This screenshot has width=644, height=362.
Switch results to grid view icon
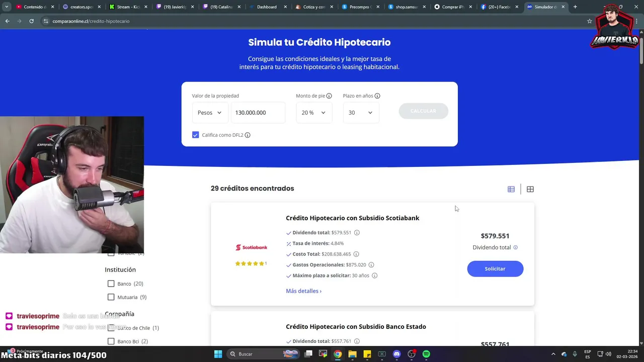coord(530,189)
